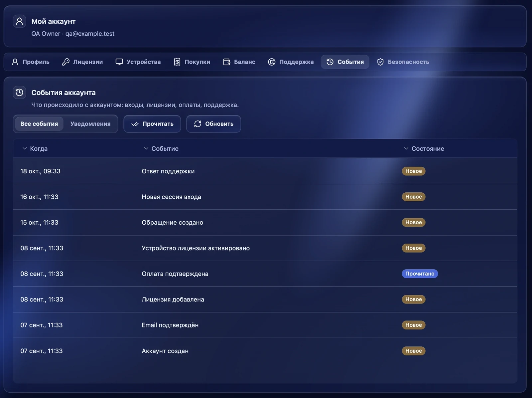Click the history icon next to События аккаунта
The height and width of the screenshot is (398, 532).
(19, 93)
